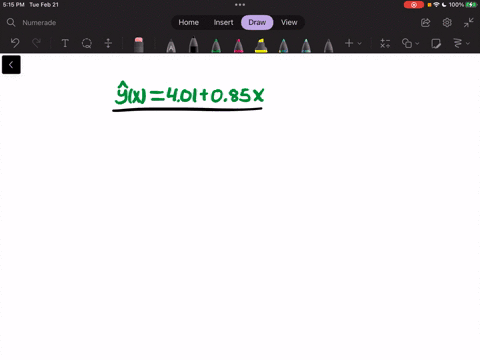Viewport: 480px width, 360px height.
Task: Click the Numerade search field
Action: [x=39, y=23]
